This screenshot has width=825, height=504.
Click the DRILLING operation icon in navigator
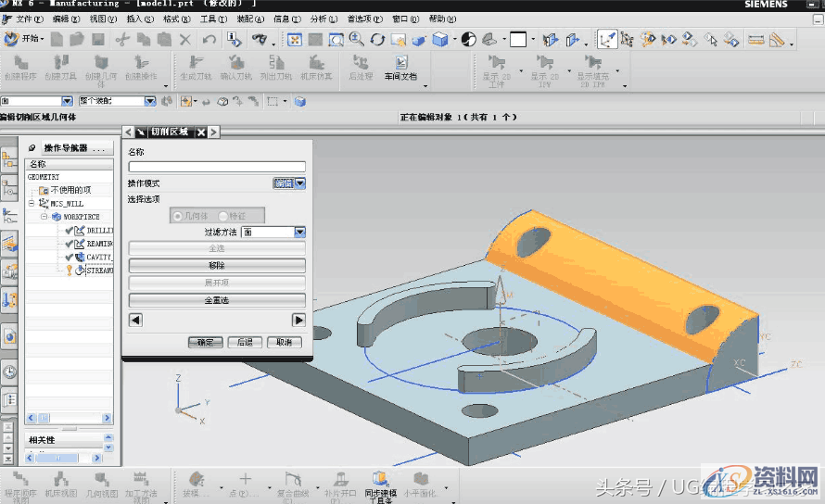tap(79, 230)
